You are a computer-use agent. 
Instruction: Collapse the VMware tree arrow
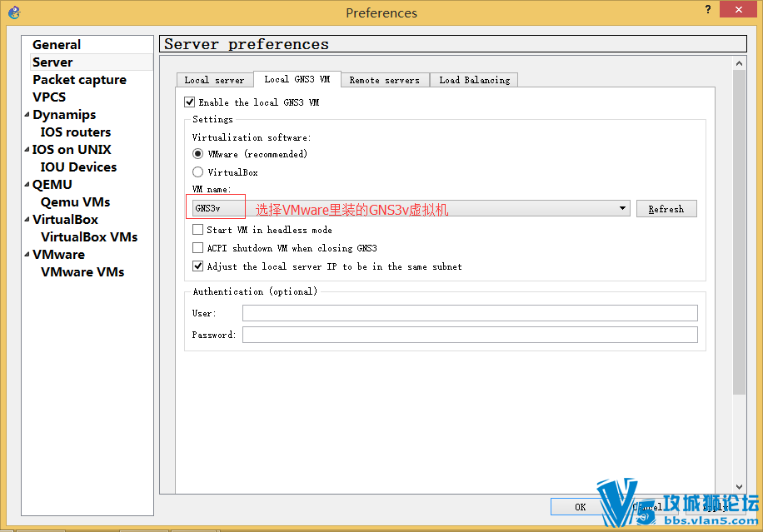(x=27, y=255)
